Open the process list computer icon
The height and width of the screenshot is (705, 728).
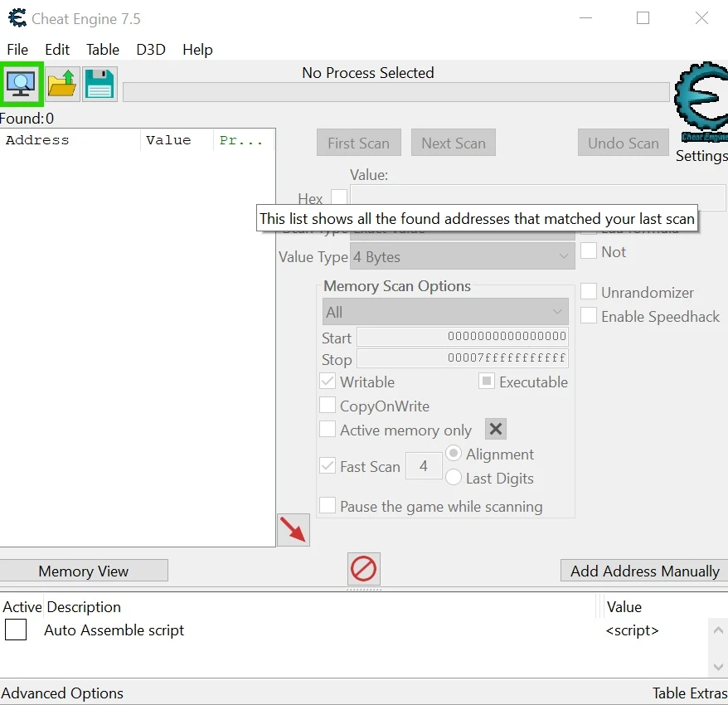[22, 84]
